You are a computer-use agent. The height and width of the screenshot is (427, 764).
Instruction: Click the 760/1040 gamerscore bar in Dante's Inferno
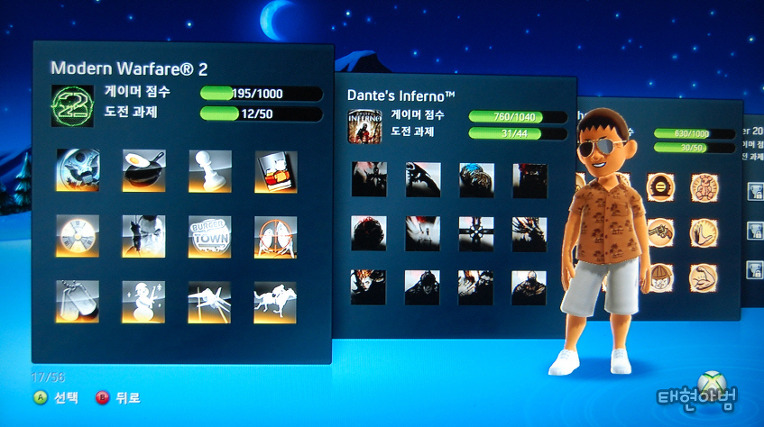click(x=517, y=116)
